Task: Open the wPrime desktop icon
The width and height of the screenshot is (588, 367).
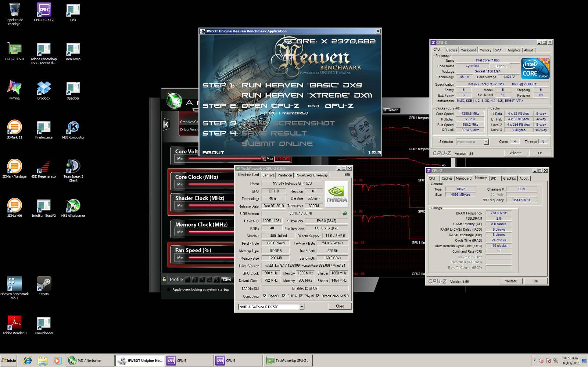Action: pos(14,90)
